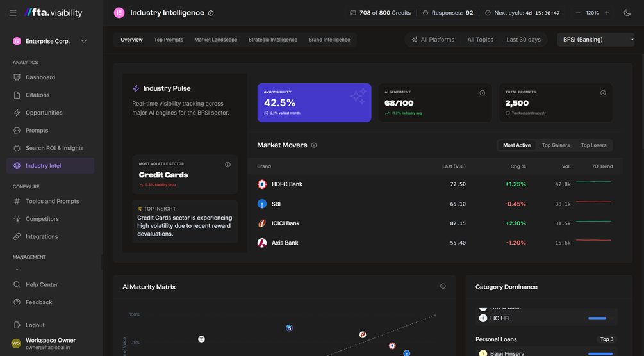Open Topics and Prompts settings

click(50, 201)
